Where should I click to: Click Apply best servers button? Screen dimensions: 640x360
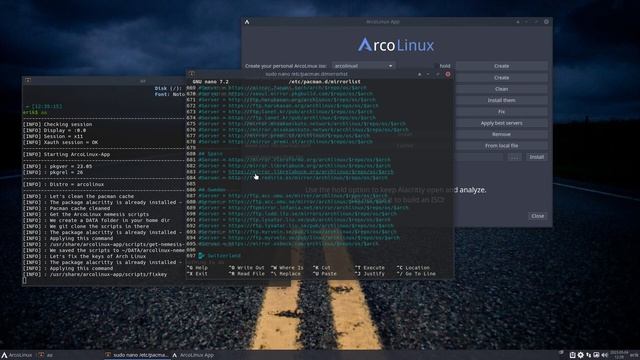[x=501, y=123]
